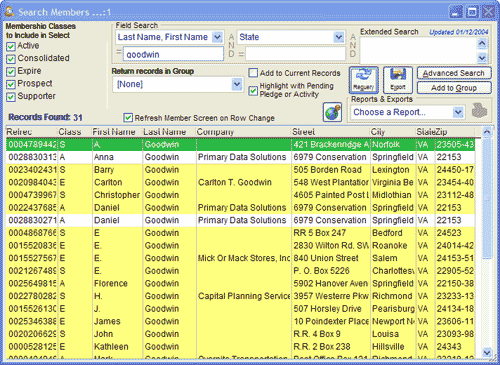Expand the Return records in Group dropdown
This screenshot has height=365, width=500.
tap(237, 84)
